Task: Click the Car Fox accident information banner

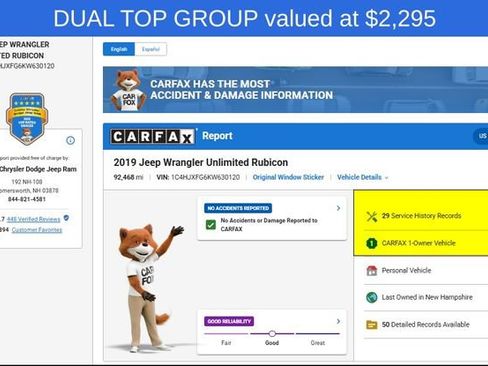Action: click(x=295, y=90)
